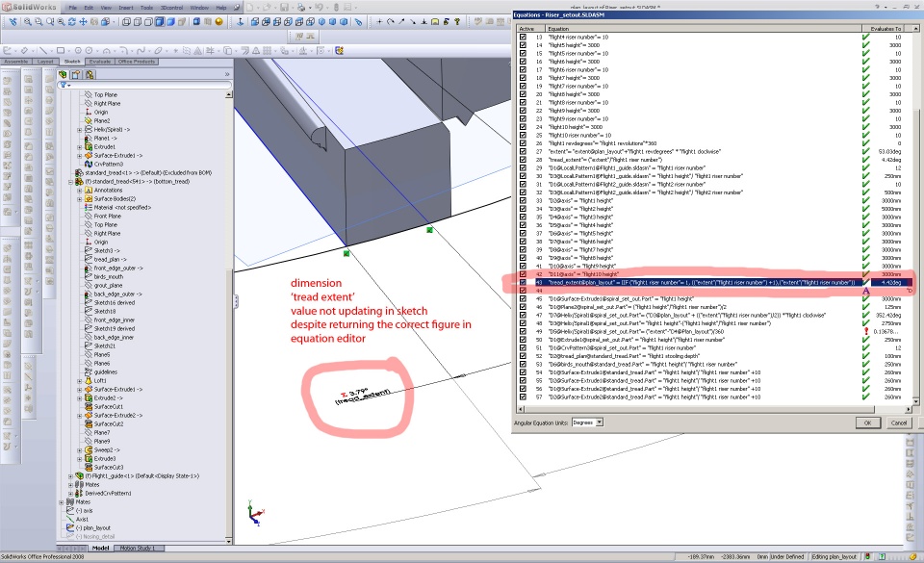924x563 pixels.
Task: Toggle Active checkbox of equation 57
Action: coord(523,397)
